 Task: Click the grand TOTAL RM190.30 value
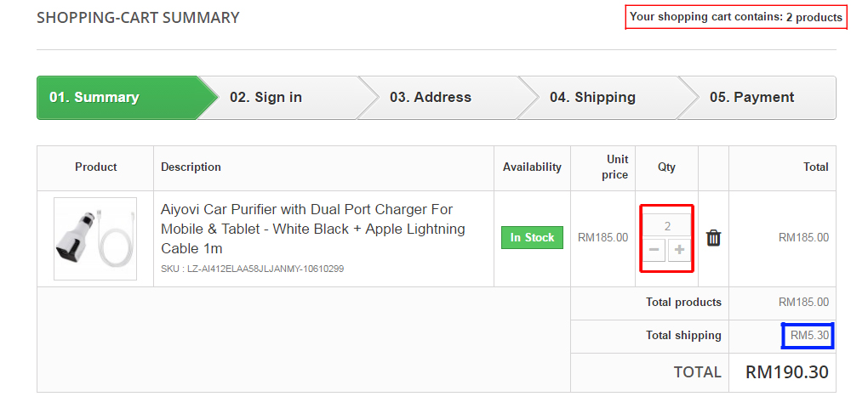click(x=786, y=372)
